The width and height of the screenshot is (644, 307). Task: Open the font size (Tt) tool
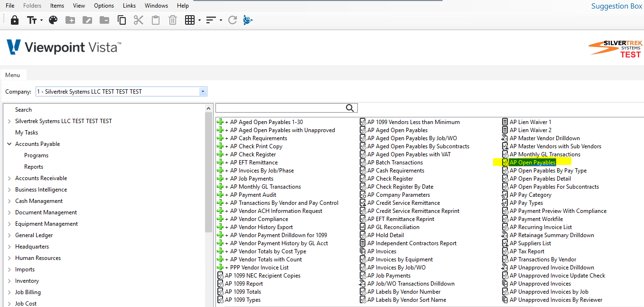click(32, 20)
